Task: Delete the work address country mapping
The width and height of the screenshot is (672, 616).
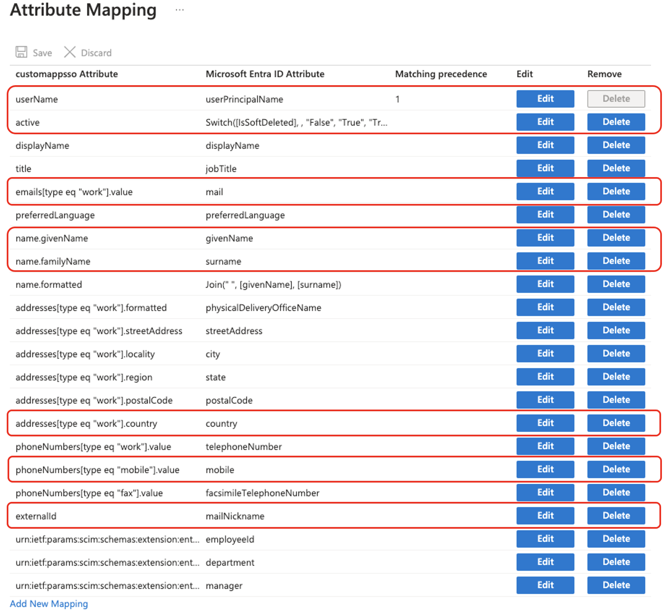Action: (616, 423)
